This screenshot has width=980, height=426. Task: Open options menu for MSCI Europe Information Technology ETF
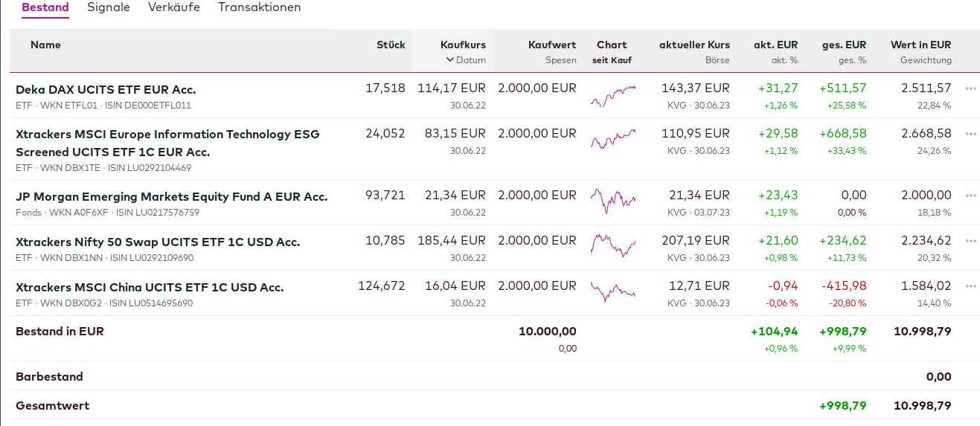click(970, 134)
